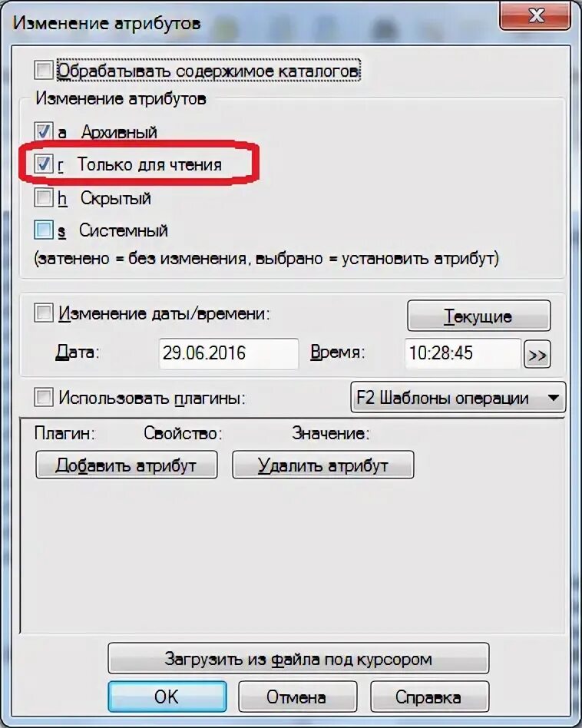Toggle the Системный attribute checkbox
The image size is (582, 728).
tap(44, 230)
